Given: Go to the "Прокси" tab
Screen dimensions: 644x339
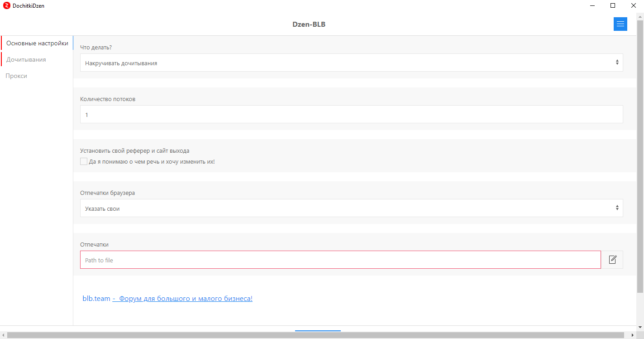Looking at the screenshot, I should point(16,76).
